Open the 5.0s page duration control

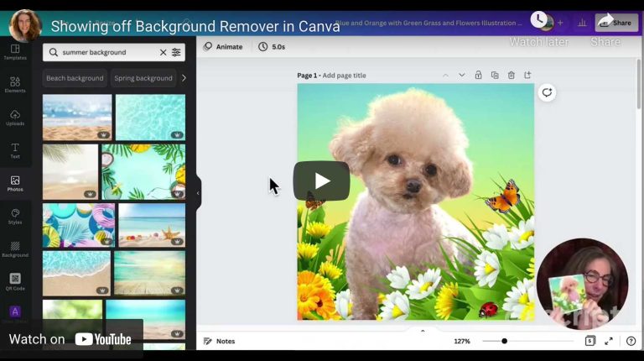pos(272,47)
